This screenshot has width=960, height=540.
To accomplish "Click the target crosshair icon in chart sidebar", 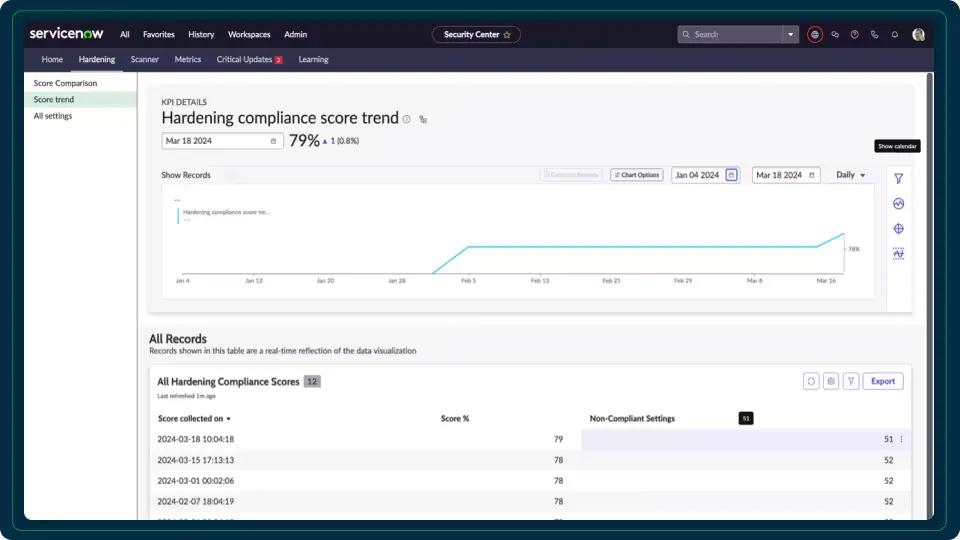I will click(898, 229).
